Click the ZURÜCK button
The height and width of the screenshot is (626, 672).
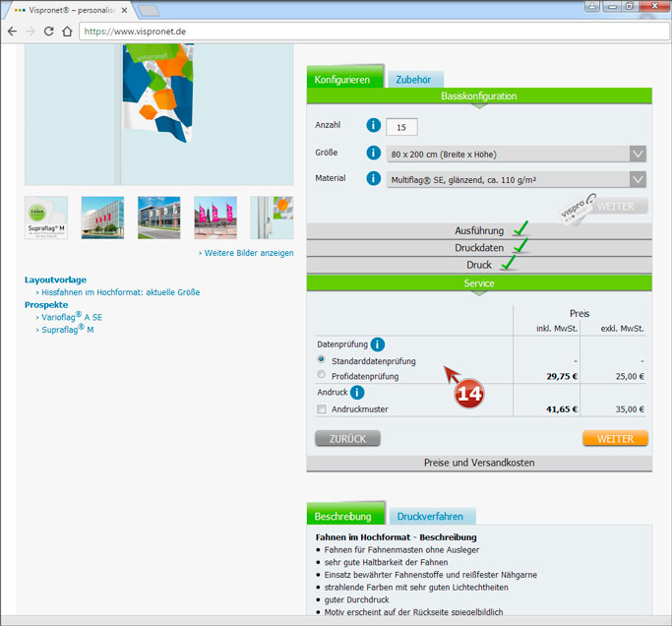[x=347, y=439]
